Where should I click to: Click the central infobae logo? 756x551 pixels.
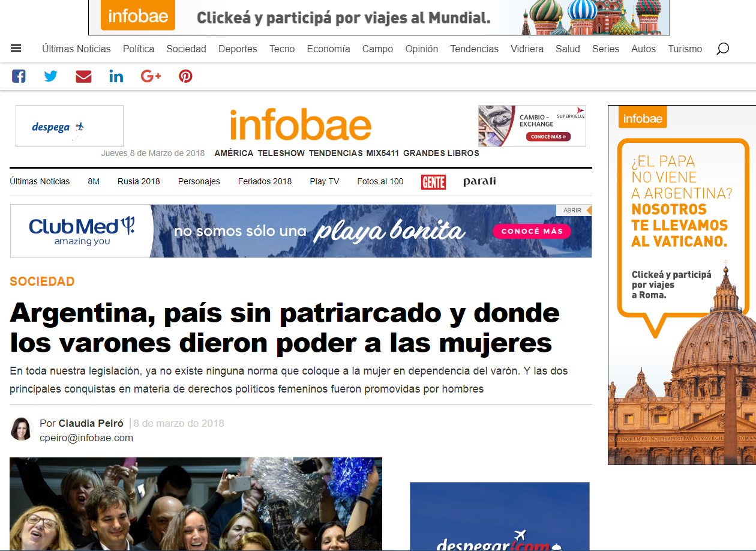click(x=300, y=125)
